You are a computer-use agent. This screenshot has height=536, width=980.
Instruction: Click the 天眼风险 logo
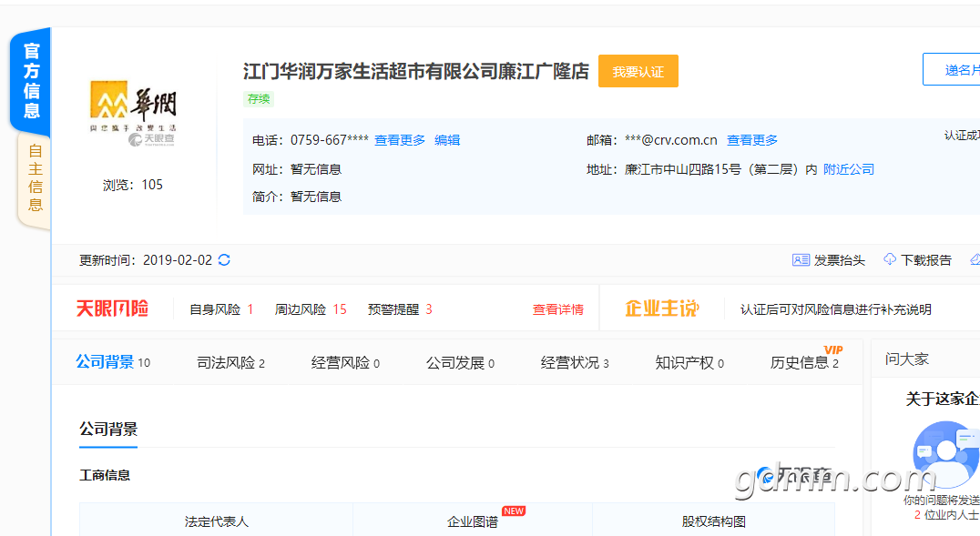click(x=112, y=309)
